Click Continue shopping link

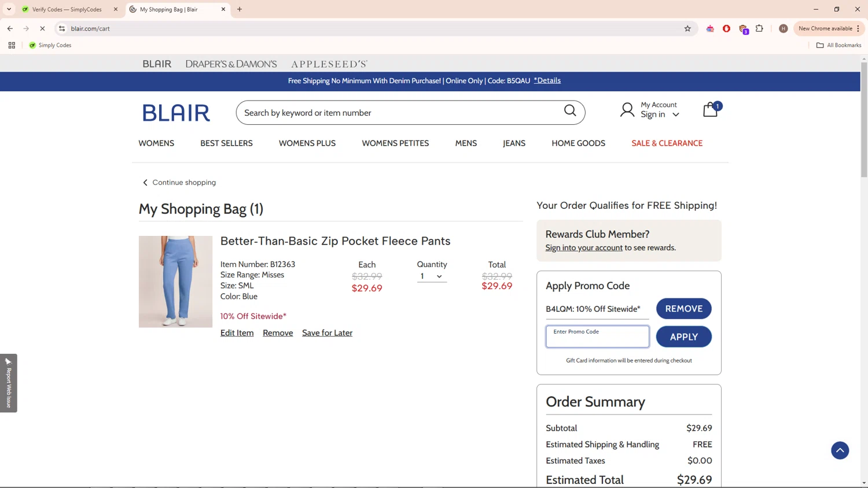point(179,182)
